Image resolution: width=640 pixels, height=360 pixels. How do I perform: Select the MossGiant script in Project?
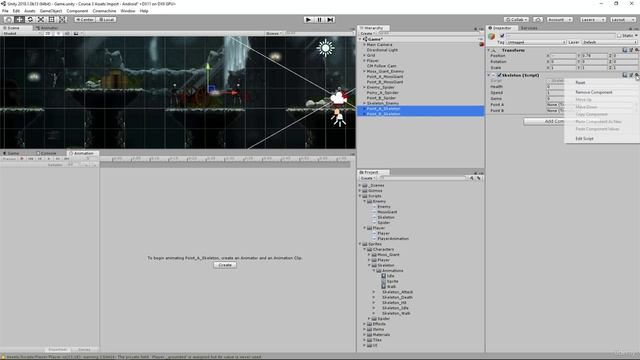click(x=387, y=212)
